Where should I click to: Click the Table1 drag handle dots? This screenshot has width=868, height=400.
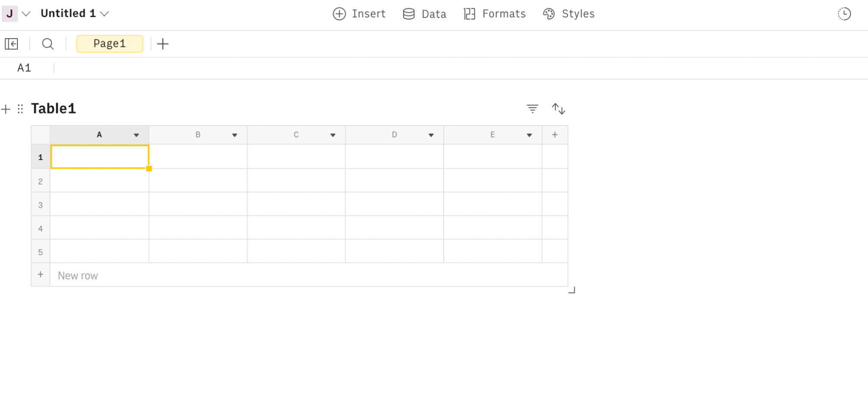[20, 109]
